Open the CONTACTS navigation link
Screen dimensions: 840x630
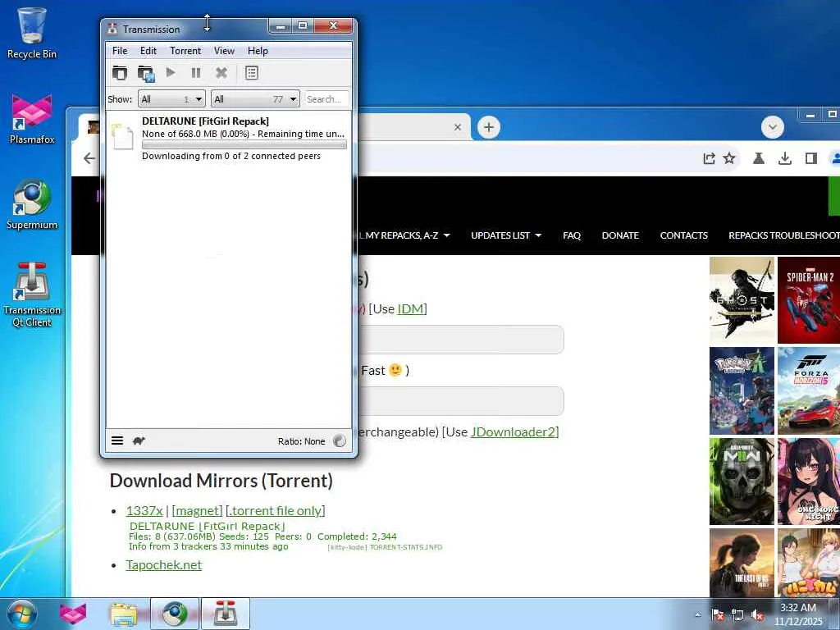coord(683,235)
